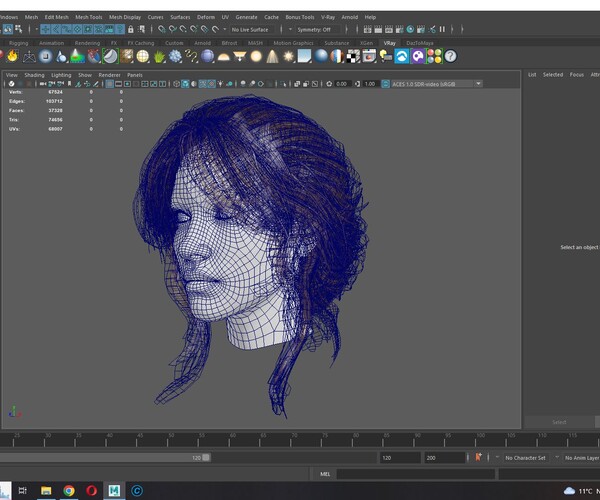The image size is (600, 500).
Task: Switch to the XGen shelf tab
Action: point(366,43)
